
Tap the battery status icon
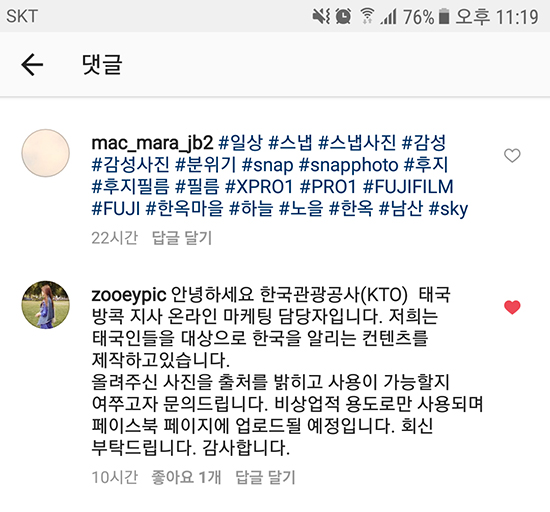click(444, 16)
